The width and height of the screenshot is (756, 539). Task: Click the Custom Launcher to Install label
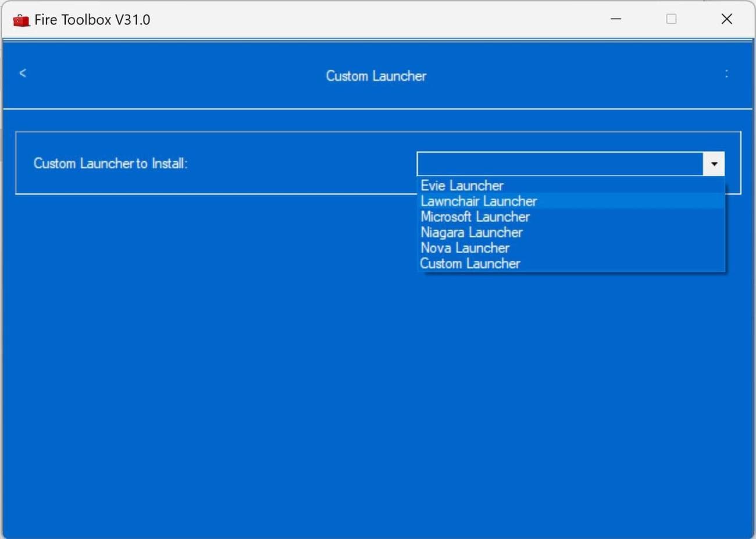[x=110, y=164]
